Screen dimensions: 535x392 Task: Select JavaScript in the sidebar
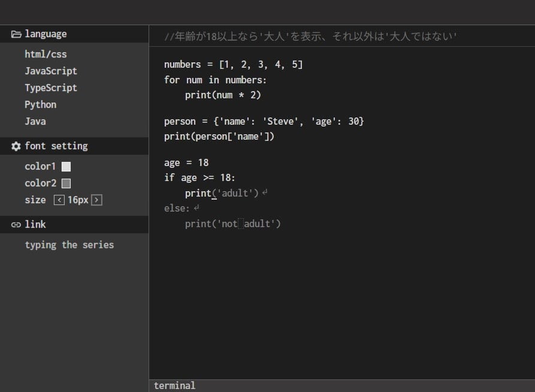click(50, 71)
